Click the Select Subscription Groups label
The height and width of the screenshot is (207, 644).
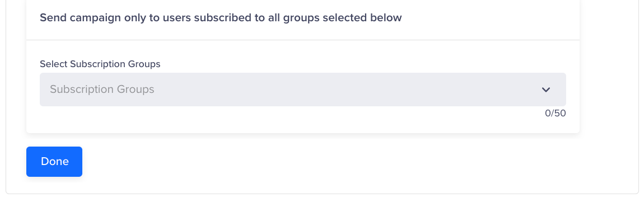click(x=100, y=64)
